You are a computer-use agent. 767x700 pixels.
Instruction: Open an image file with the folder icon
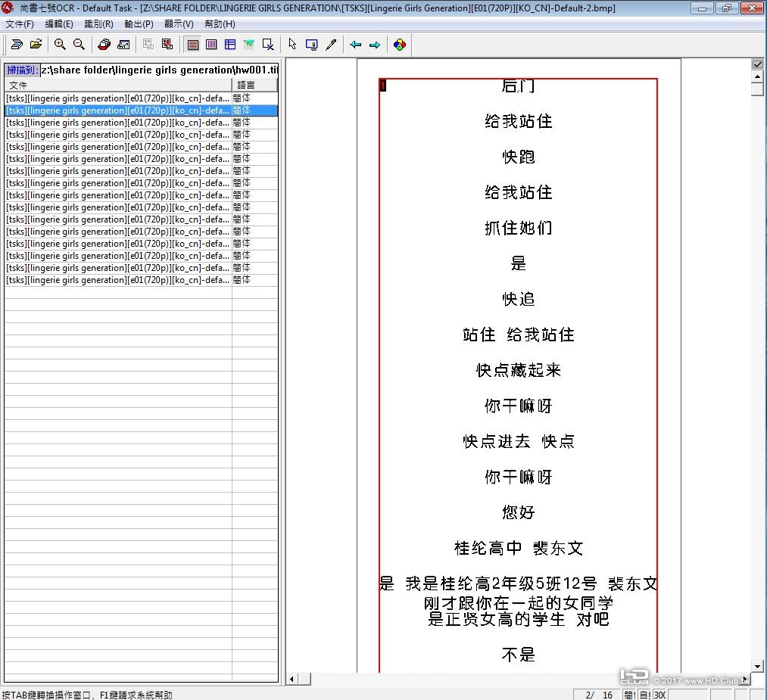click(x=36, y=45)
